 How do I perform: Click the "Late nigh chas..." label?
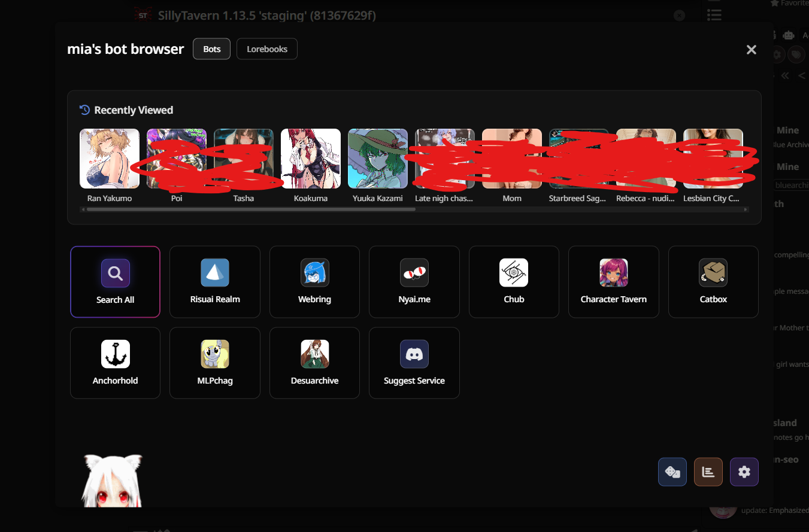(x=444, y=198)
